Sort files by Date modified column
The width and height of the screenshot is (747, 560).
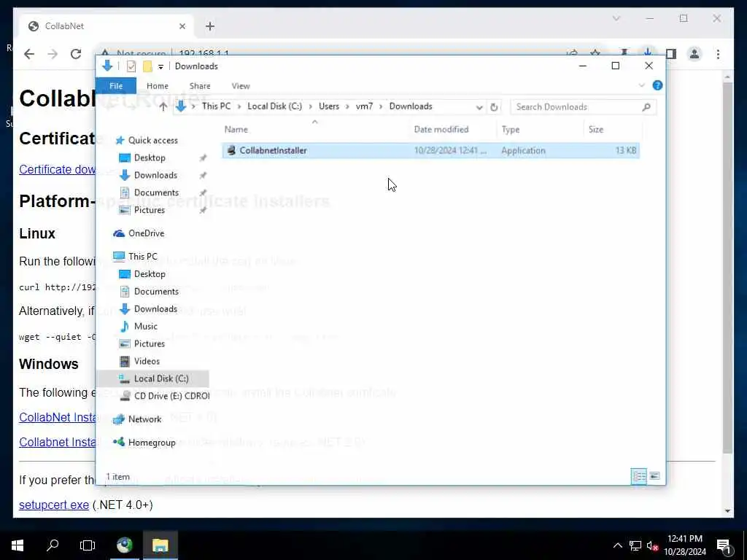(441, 130)
